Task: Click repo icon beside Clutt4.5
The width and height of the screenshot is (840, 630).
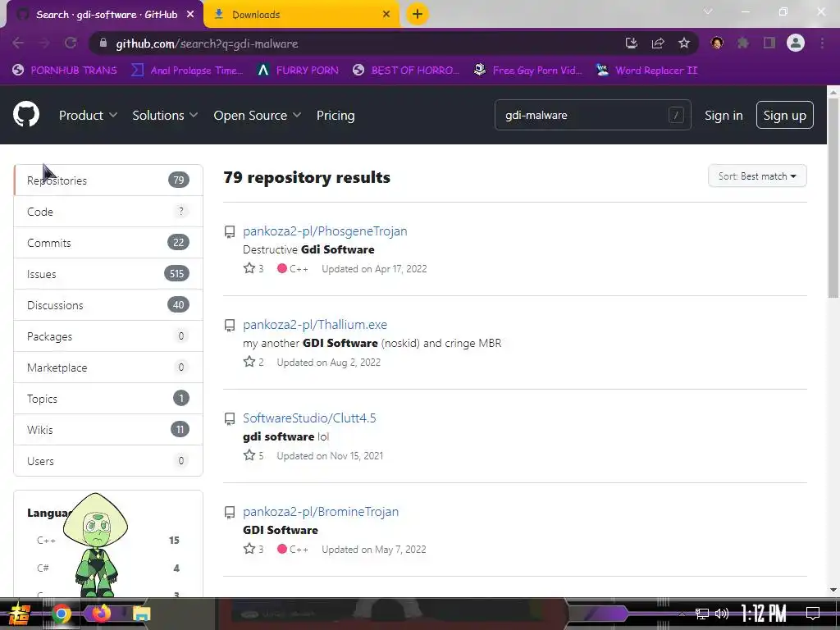Action: coord(230,419)
